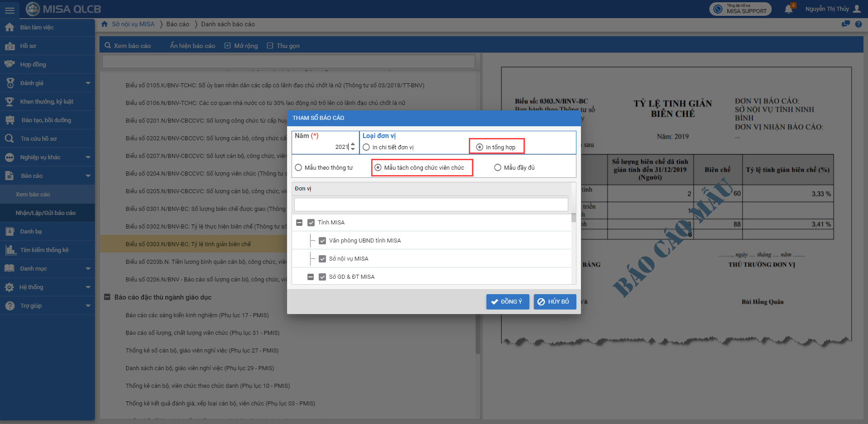Uncheck the 'Sở nội vụ MISA' checkbox
The image size is (868, 424).
tap(322, 259)
